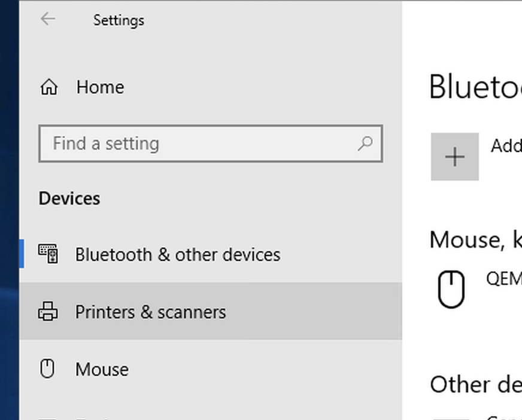This screenshot has width=522, height=420.
Task: Click the plus icon to add device
Action: tap(455, 157)
